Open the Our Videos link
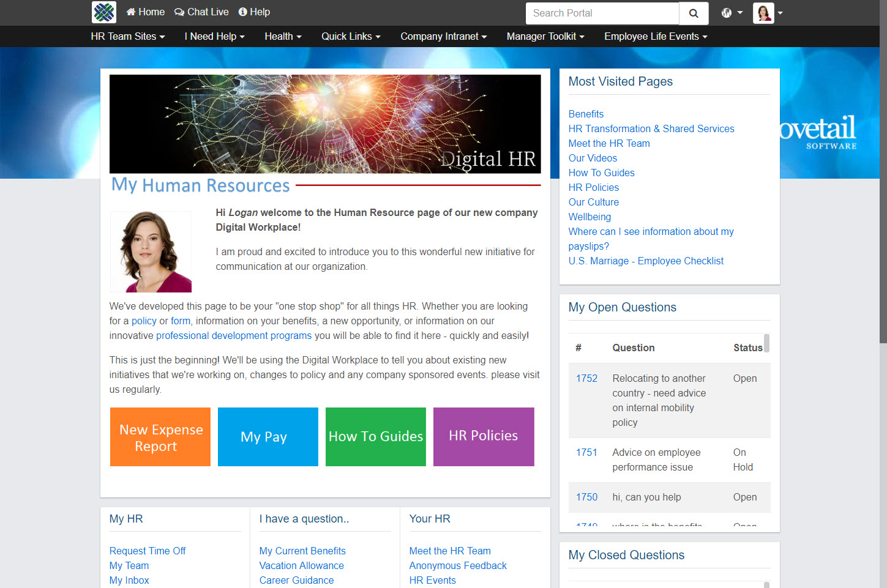Screen dimensions: 887x588 (593, 158)
